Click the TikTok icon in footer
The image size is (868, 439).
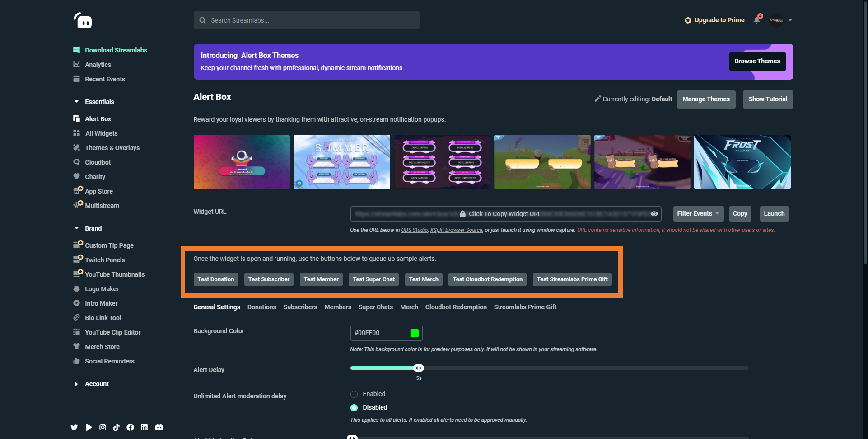(x=117, y=427)
